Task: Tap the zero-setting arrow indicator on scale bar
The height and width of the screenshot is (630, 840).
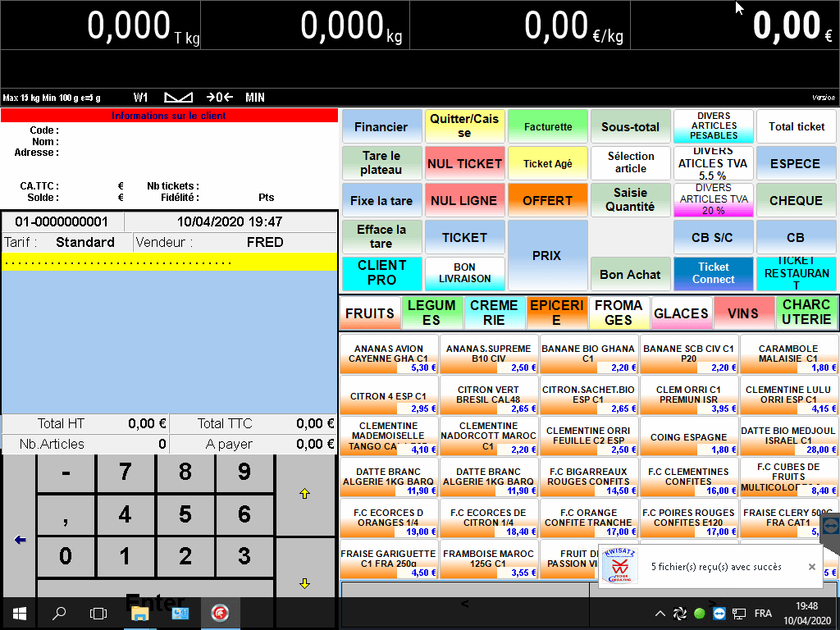Action: tap(220, 97)
